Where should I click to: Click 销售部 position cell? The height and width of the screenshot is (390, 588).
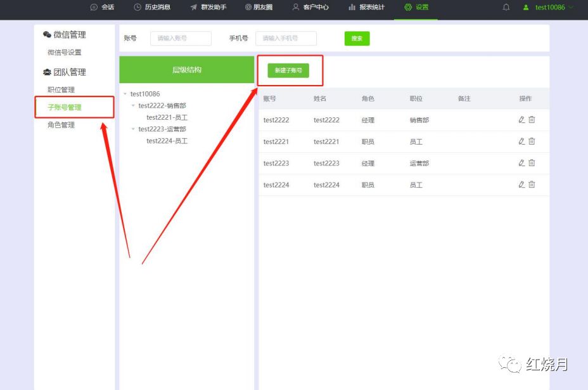tap(419, 120)
